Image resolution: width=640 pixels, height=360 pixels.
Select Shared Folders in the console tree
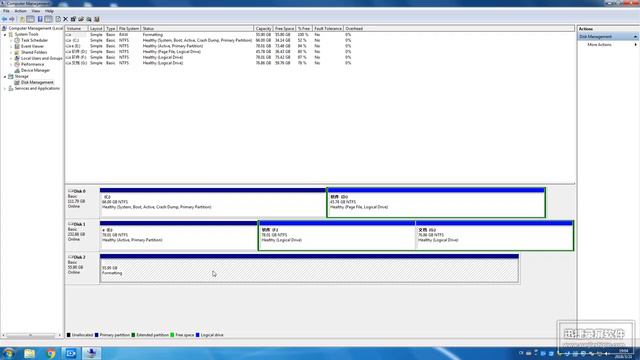pos(34,52)
